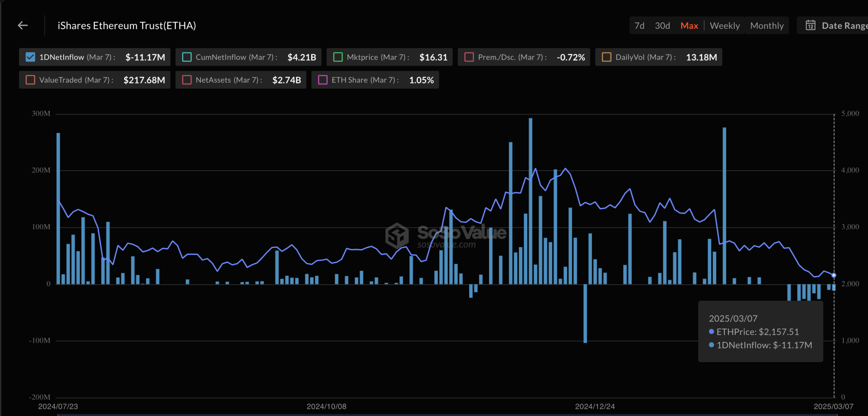Enable the NetAssets metric
This screenshot has height=416, width=868.
tap(186, 80)
